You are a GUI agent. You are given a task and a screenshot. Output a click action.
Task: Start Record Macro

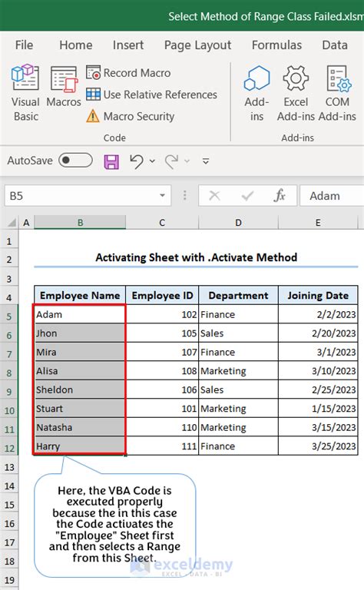point(128,73)
